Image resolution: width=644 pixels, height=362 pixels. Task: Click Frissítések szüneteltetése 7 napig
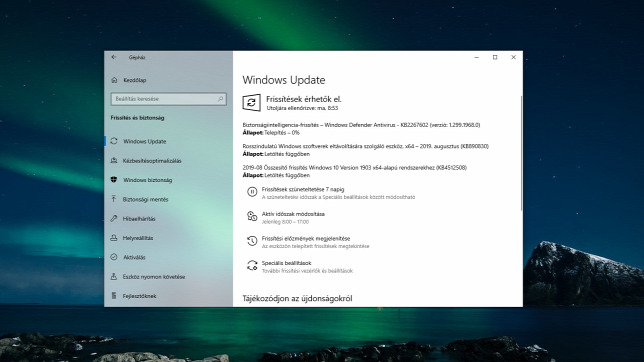coord(303,189)
